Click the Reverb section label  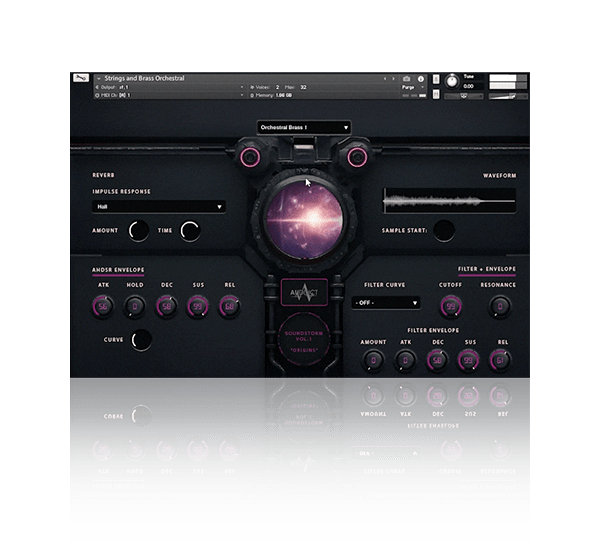click(x=103, y=175)
